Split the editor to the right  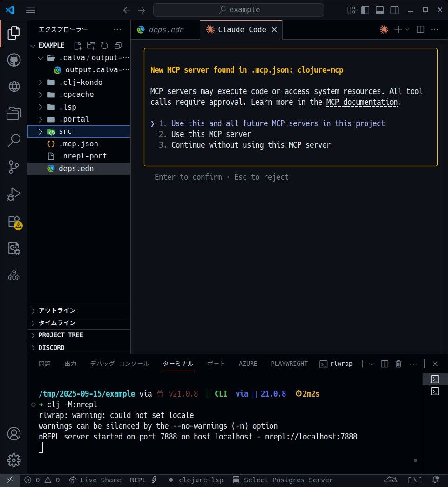[x=421, y=29]
